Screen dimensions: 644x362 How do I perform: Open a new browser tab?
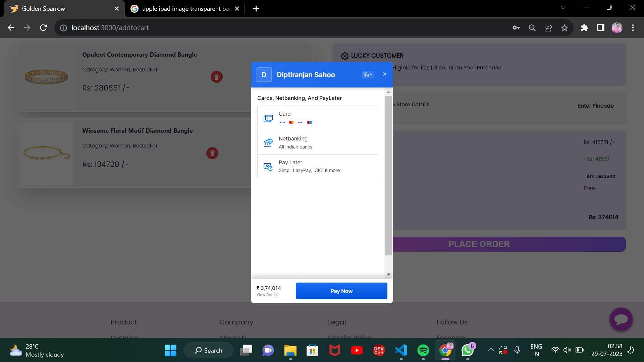pyautogui.click(x=256, y=9)
